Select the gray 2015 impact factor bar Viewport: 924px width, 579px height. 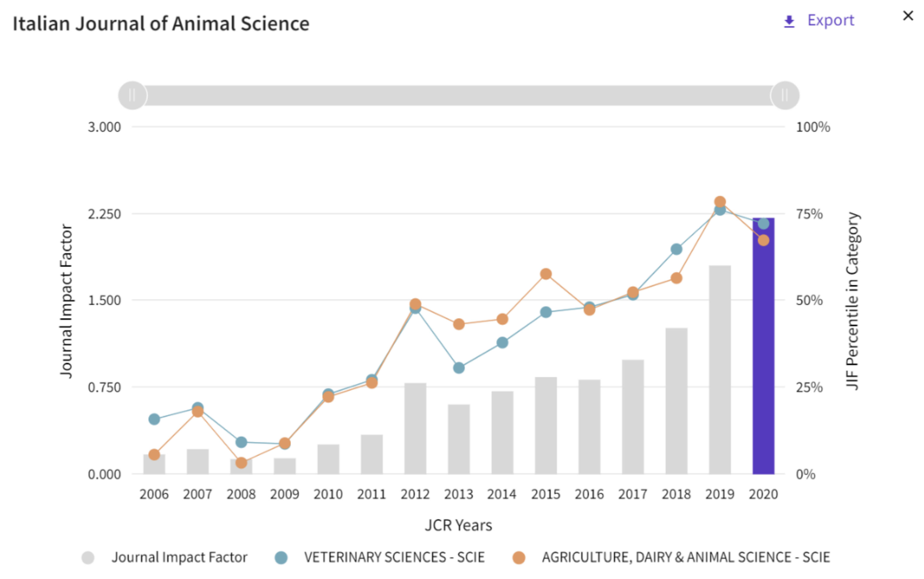546,426
